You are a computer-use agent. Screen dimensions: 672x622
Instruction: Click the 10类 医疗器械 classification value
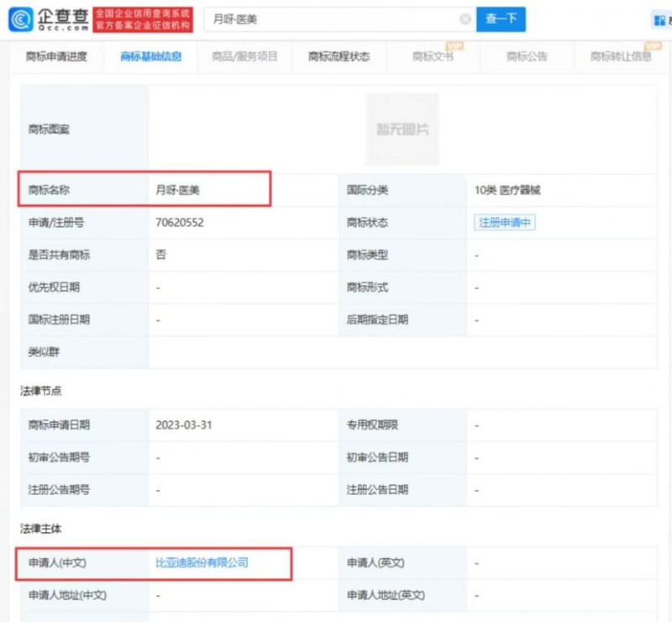507,190
